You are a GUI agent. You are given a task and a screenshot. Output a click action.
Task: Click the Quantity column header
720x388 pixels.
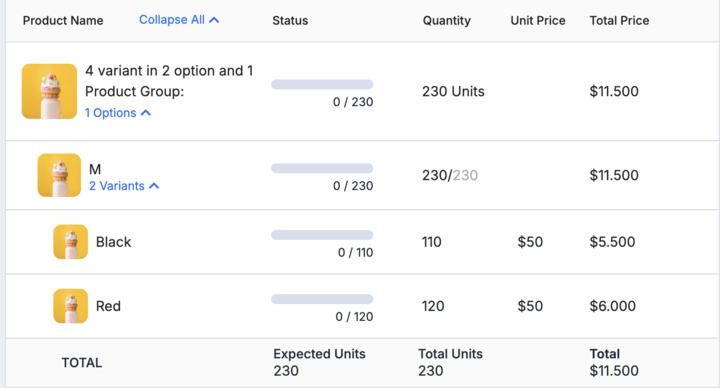[447, 21]
